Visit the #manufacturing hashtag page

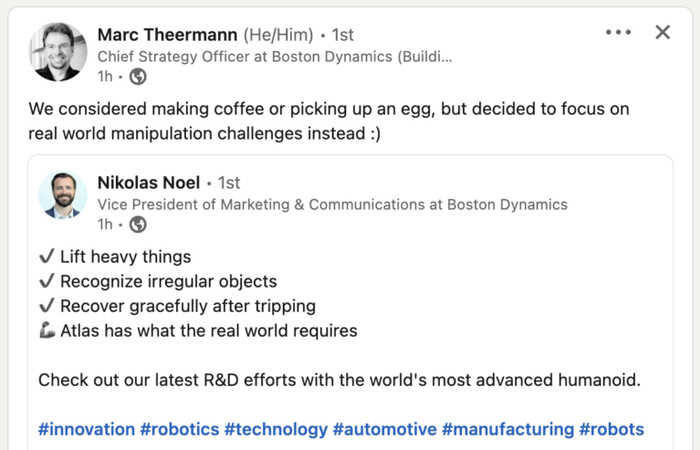[507, 429]
